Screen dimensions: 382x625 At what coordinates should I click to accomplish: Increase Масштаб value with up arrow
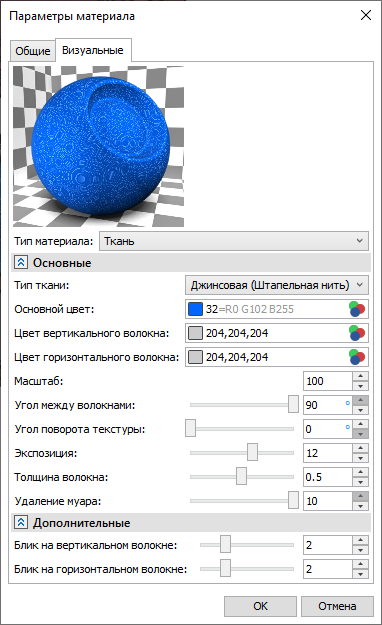pos(360,376)
